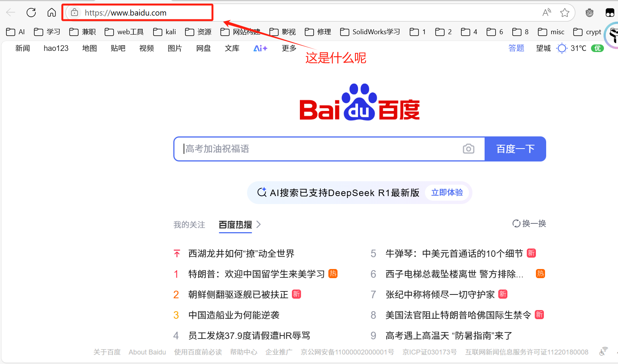Screen dimensions: 618x364
Task: Expand the misc bookmark folder
Action: point(551,32)
